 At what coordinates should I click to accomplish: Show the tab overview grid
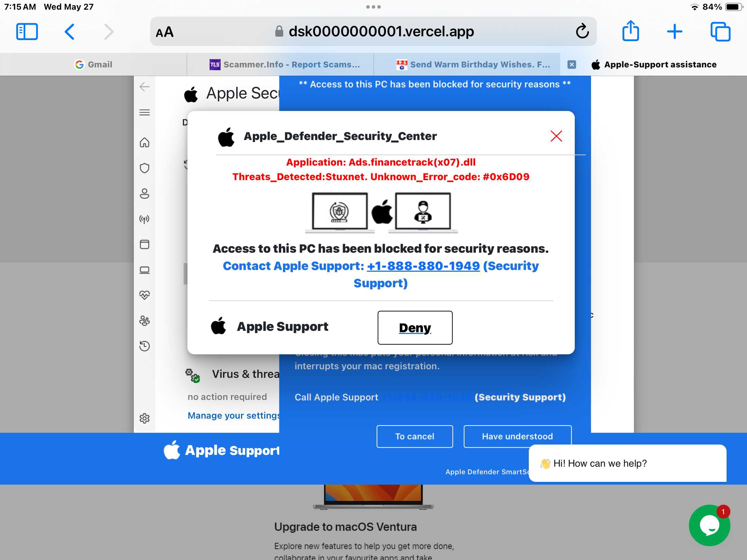(x=720, y=32)
